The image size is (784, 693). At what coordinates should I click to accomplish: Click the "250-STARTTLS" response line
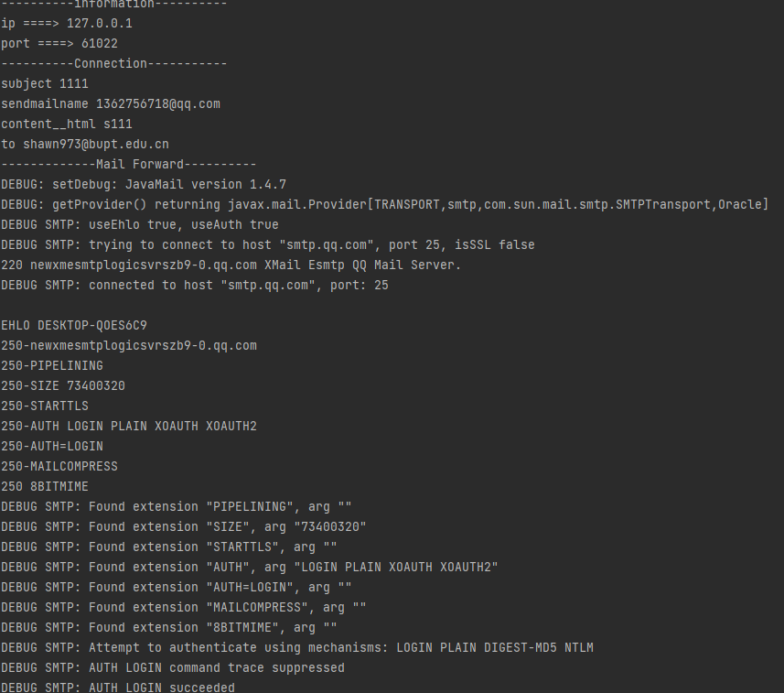[45, 406]
